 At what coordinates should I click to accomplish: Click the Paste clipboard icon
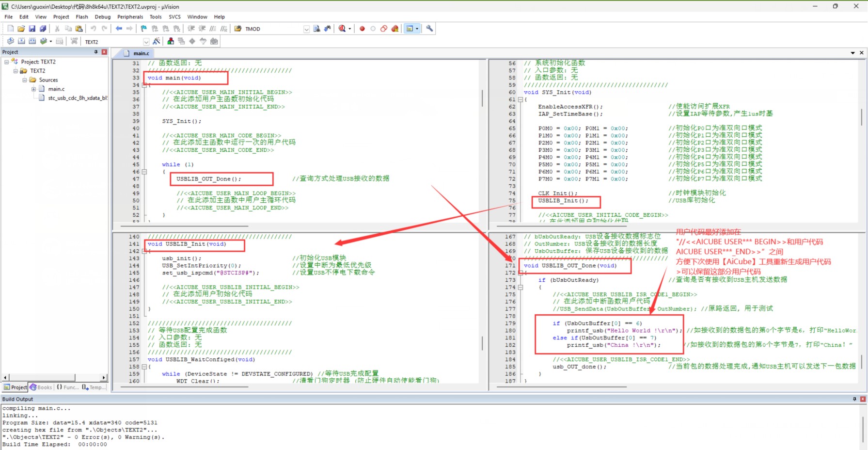click(79, 29)
